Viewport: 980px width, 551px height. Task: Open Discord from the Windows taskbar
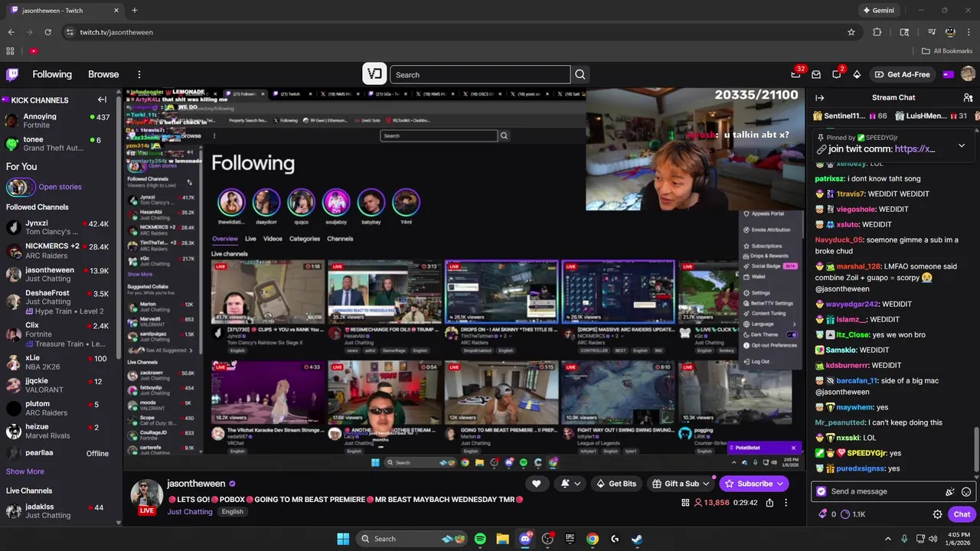pyautogui.click(x=525, y=539)
